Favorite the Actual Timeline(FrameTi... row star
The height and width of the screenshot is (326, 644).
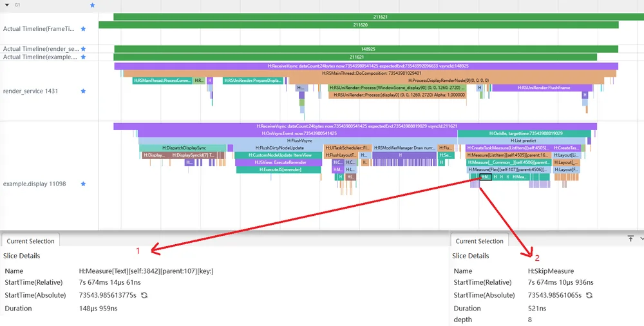click(83, 29)
